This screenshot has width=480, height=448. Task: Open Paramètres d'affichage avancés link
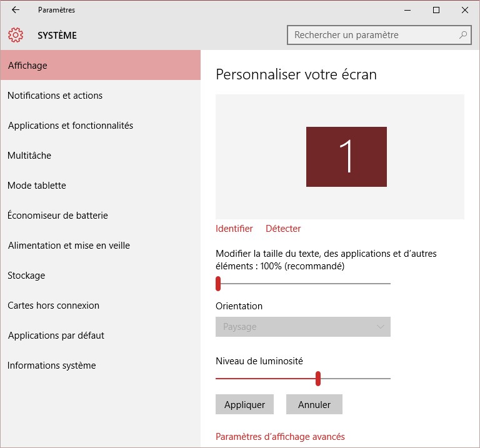280,437
